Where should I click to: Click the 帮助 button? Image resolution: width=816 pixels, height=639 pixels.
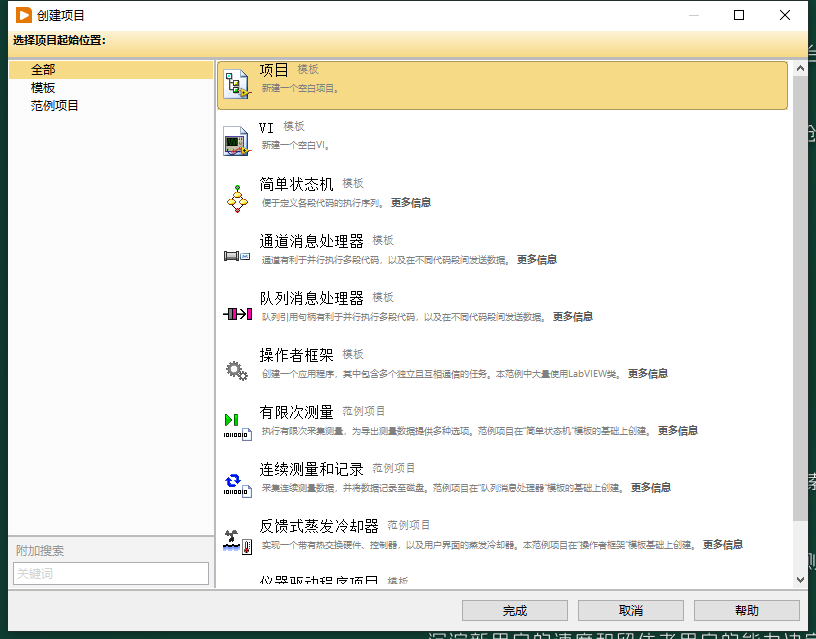[747, 610]
